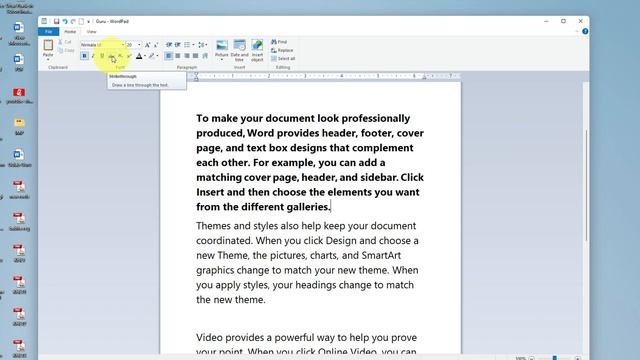
Task: Click the Find button
Action: click(x=280, y=42)
